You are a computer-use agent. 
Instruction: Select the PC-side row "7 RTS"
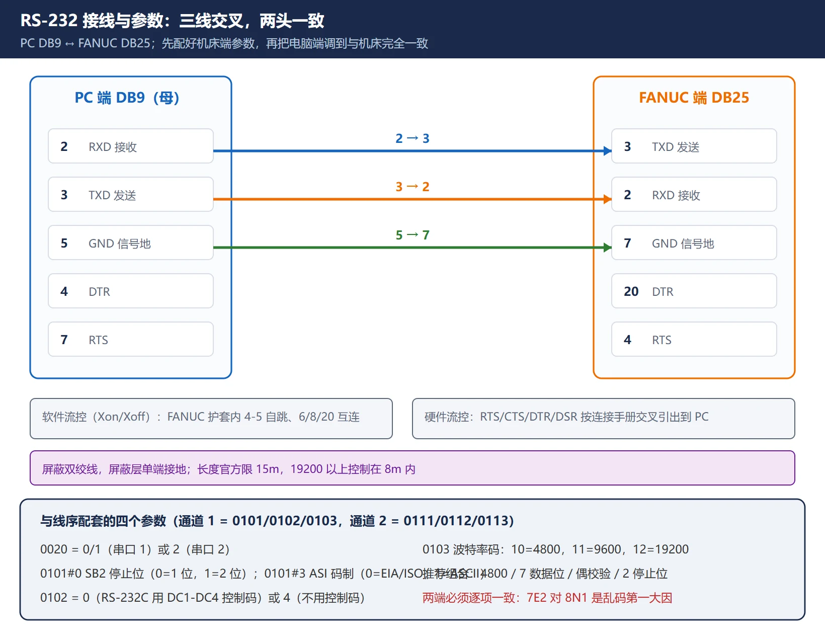coord(131,339)
